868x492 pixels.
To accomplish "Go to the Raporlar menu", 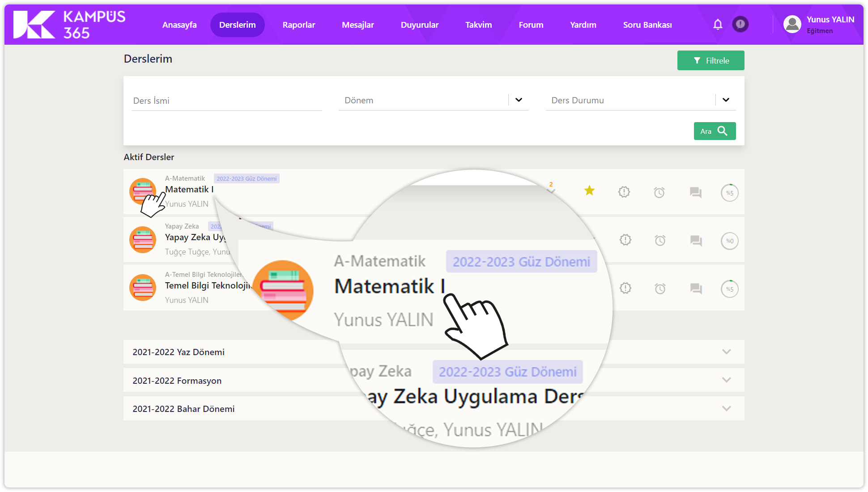I will (x=298, y=25).
